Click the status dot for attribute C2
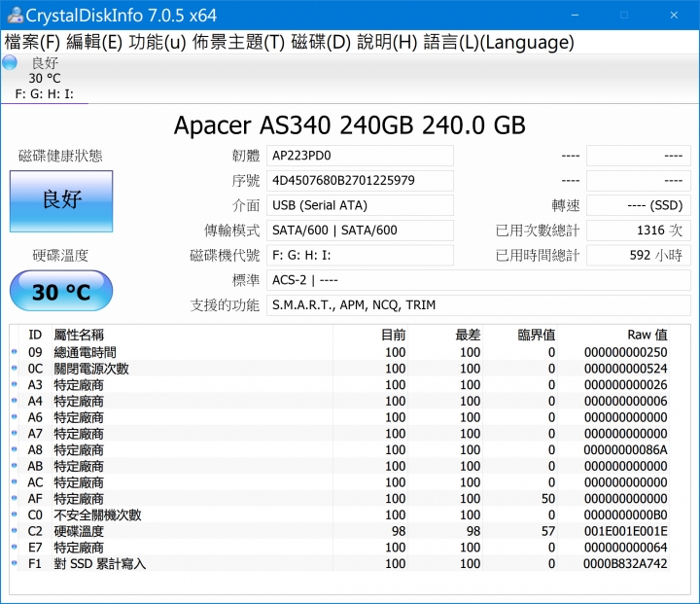Screen dimensions: 700x604 tap(15, 531)
